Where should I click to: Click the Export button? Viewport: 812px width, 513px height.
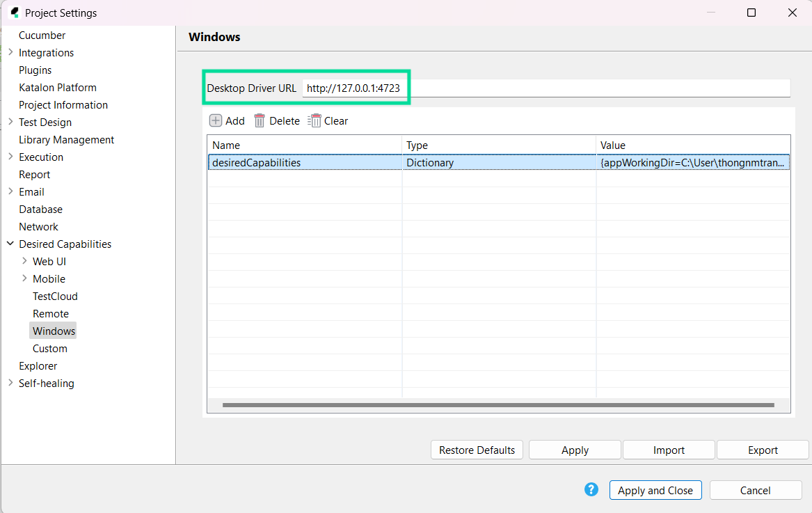coord(762,450)
